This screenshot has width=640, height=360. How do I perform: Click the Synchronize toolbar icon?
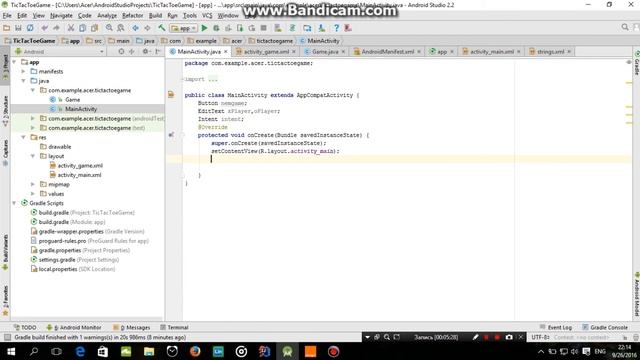click(30, 28)
